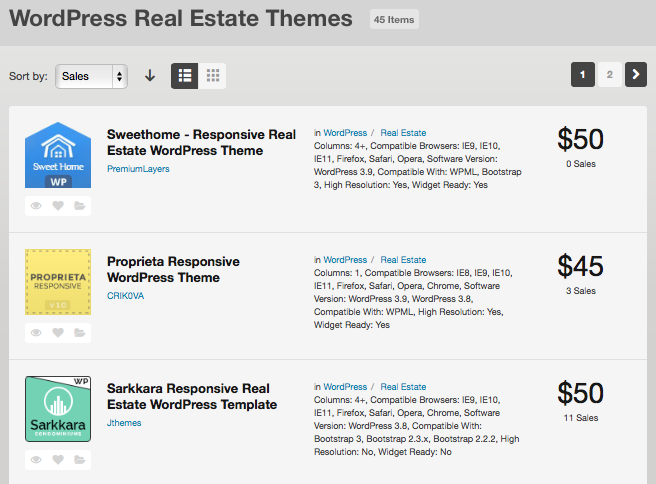The height and width of the screenshot is (484, 656).
Task: Go to page 2 of results
Action: coord(610,74)
